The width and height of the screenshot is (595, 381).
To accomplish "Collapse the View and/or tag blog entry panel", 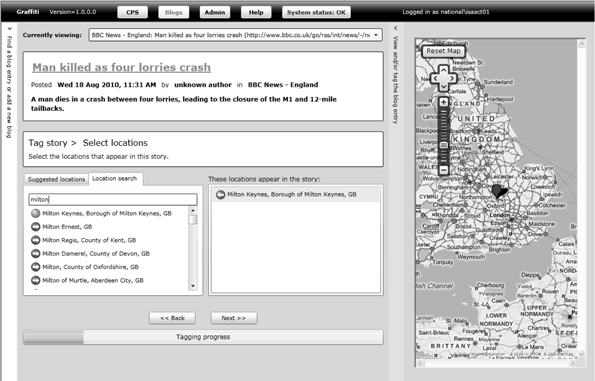I will [x=395, y=28].
